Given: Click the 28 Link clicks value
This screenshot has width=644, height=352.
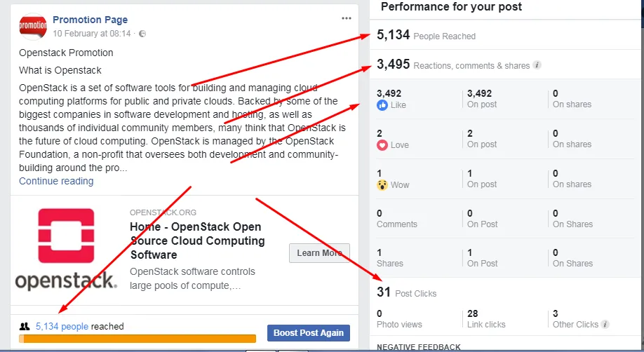Looking at the screenshot, I should (472, 314).
